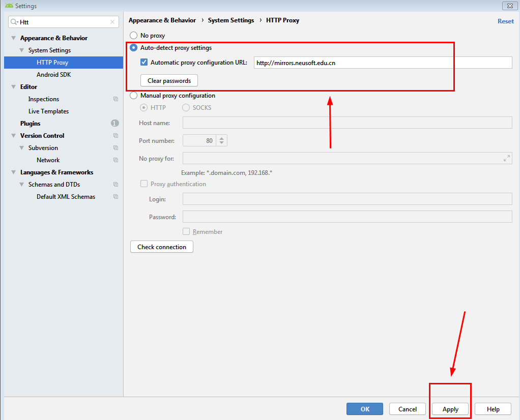This screenshot has height=420, width=520.
Task: Click the Plugins notification badge showing 1
Action: click(114, 123)
